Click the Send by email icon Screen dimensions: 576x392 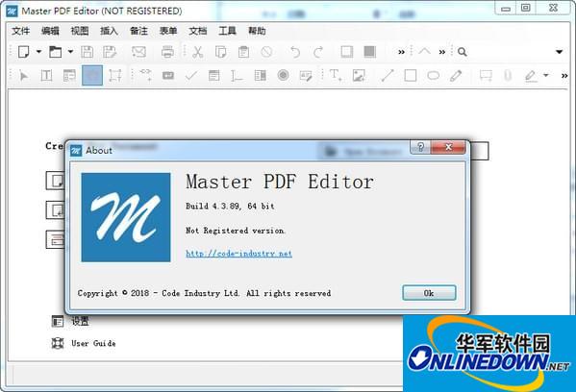point(138,52)
